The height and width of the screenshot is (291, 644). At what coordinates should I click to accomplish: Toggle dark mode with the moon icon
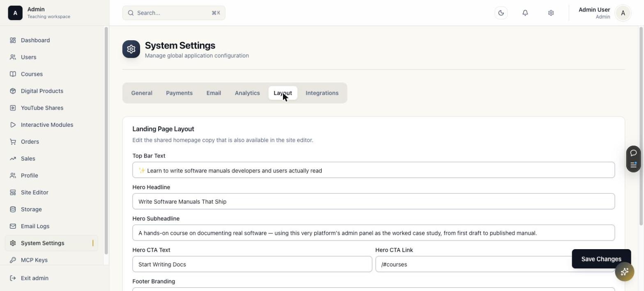coord(501,13)
